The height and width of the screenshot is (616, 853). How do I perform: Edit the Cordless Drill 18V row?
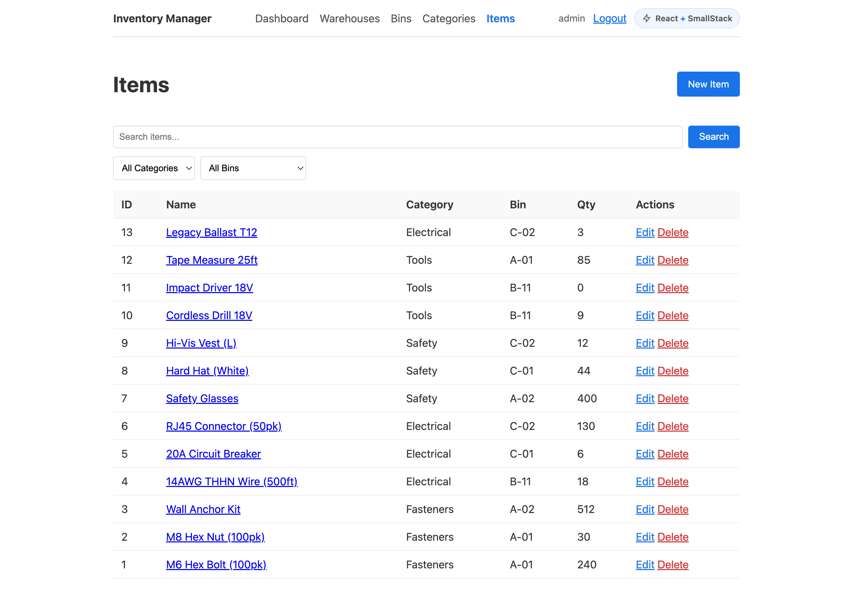(x=645, y=315)
